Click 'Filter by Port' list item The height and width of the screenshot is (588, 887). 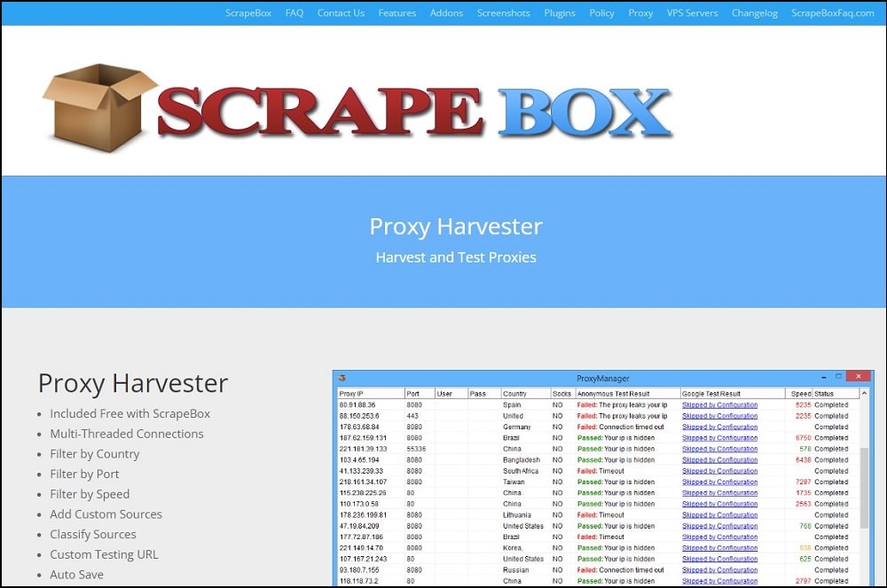click(x=84, y=474)
